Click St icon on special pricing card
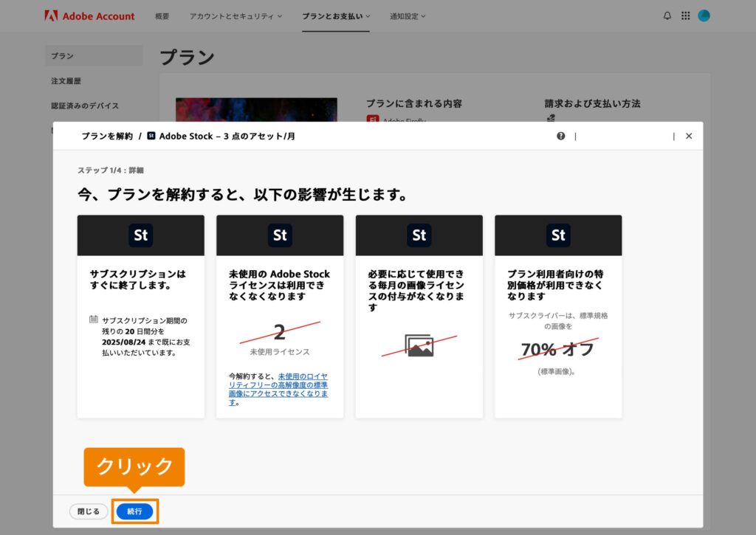The height and width of the screenshot is (535, 756). click(x=558, y=235)
